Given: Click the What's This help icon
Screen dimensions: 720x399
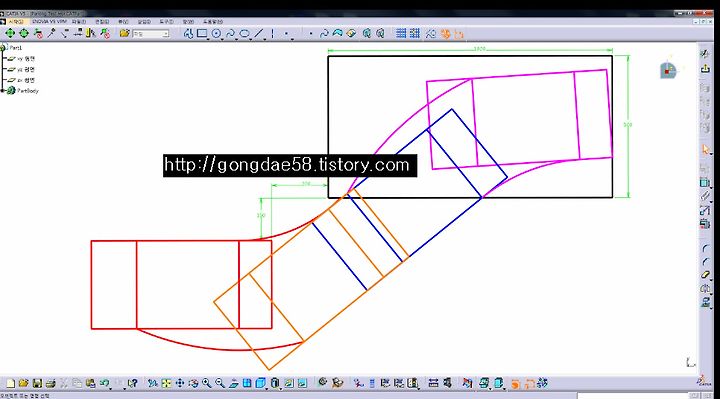Looking at the screenshot, I should pos(133,383).
